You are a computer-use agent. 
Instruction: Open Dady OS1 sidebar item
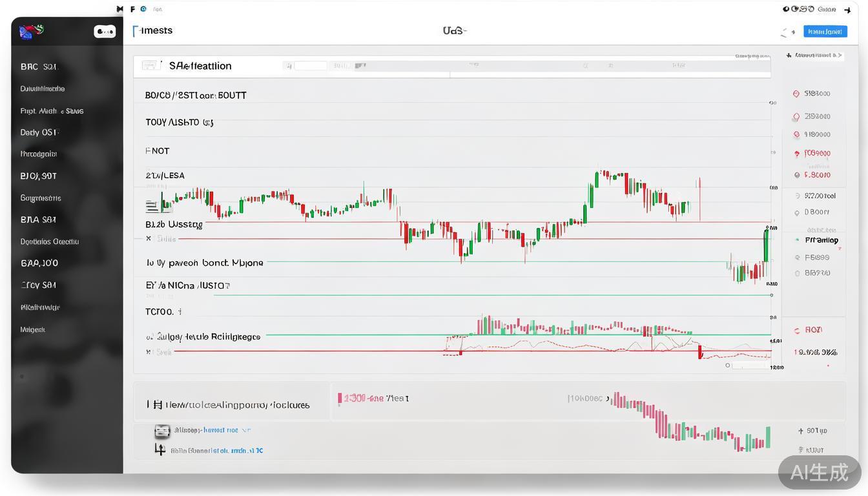point(39,132)
